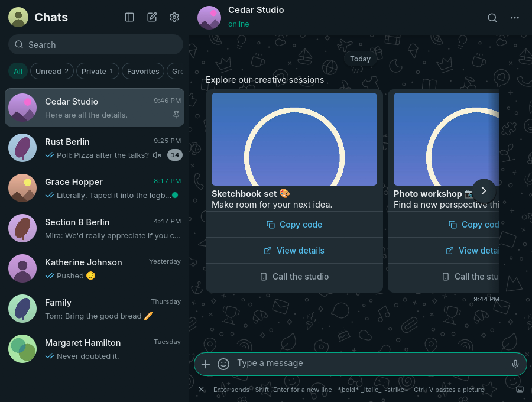Toggle the sidebar panel layout icon
532x402 pixels.
click(x=129, y=17)
